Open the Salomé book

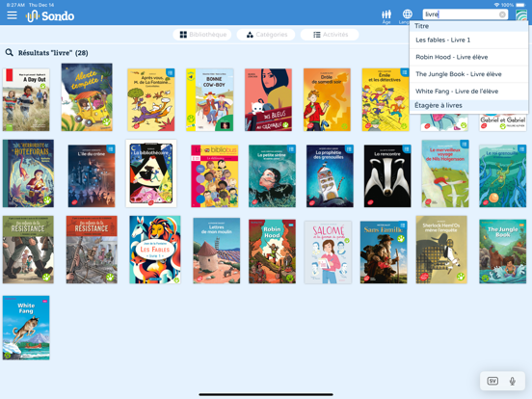tap(328, 253)
